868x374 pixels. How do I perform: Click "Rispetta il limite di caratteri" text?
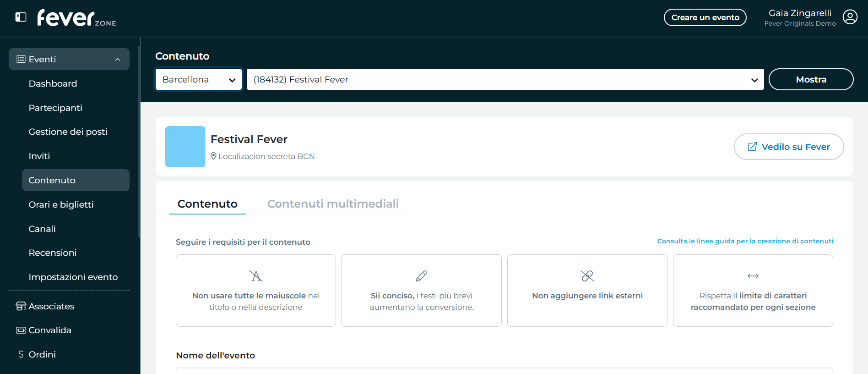[753, 301]
